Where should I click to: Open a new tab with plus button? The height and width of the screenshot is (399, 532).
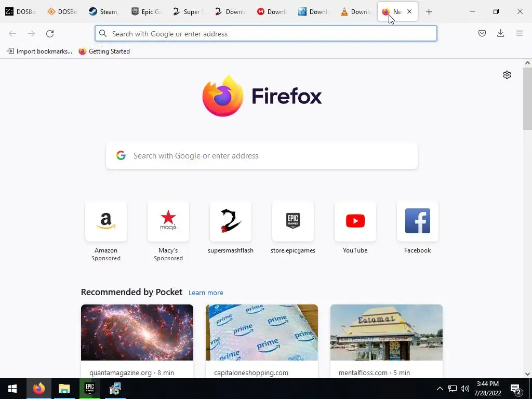(429, 12)
